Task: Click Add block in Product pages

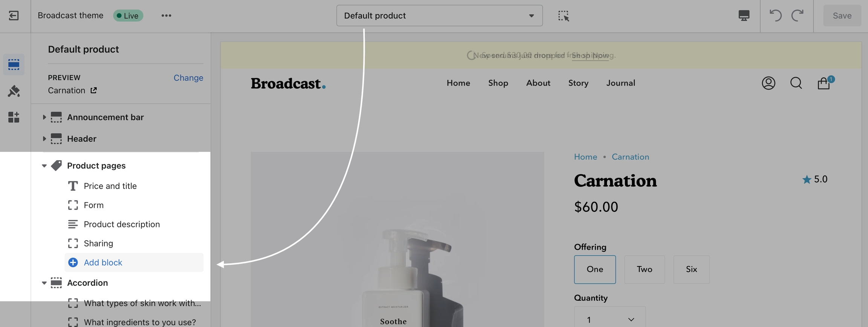Action: [103, 263]
